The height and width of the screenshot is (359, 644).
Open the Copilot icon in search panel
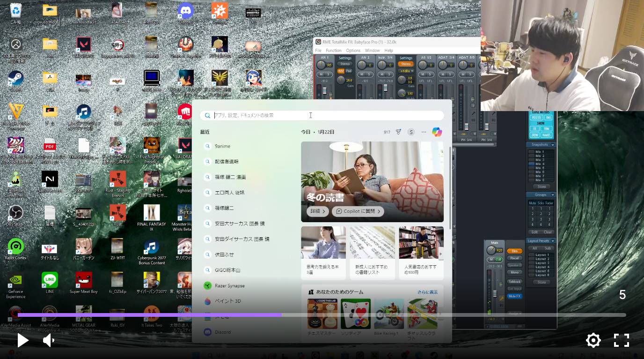[437, 132]
